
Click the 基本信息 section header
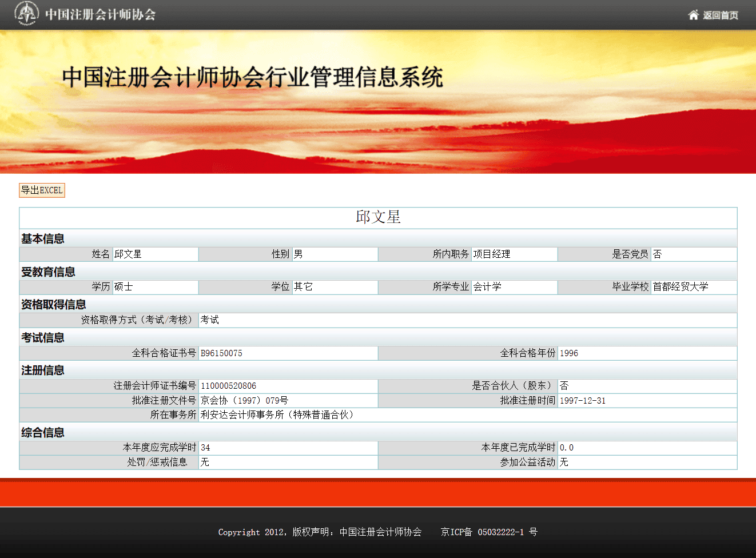tap(43, 239)
